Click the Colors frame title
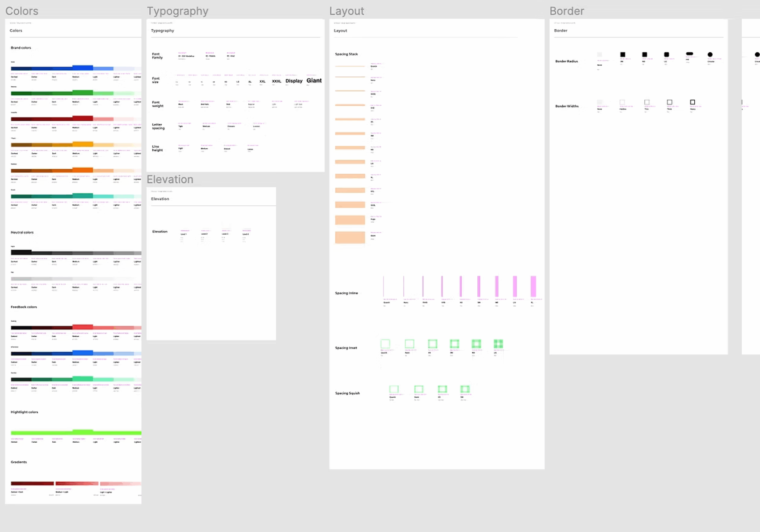760x532 pixels. click(21, 11)
